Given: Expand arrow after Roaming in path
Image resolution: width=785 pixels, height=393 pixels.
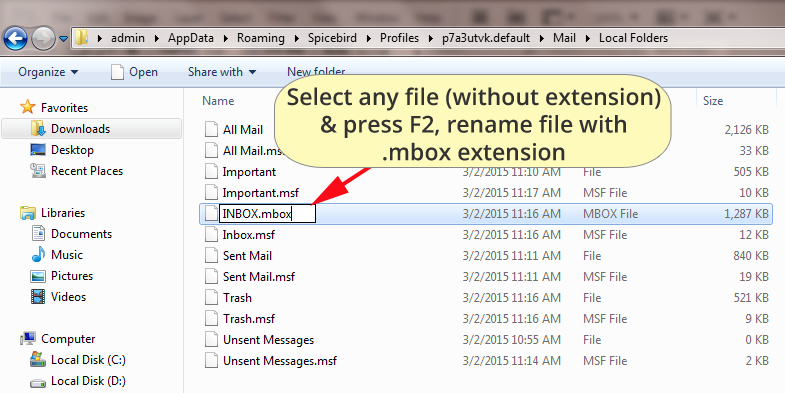Looking at the screenshot, I should [296, 38].
